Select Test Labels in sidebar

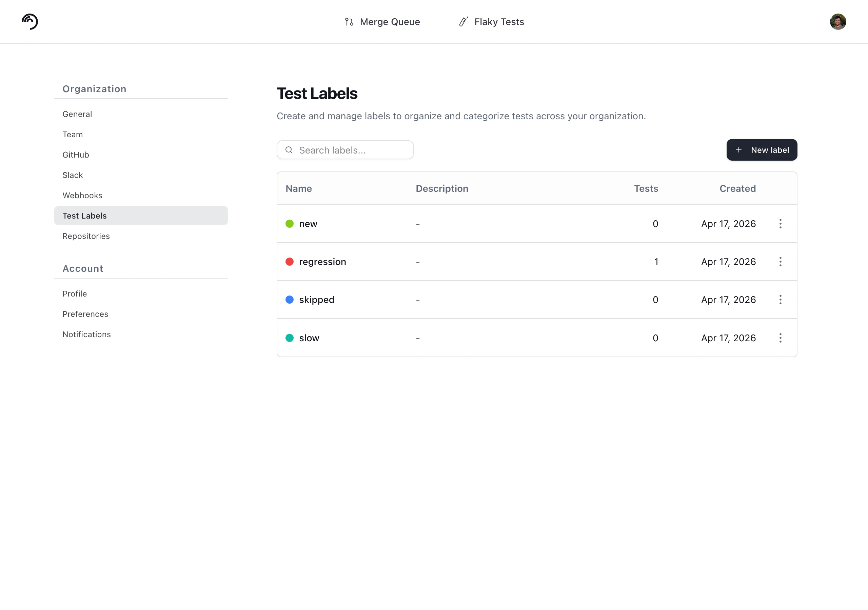[141, 216]
